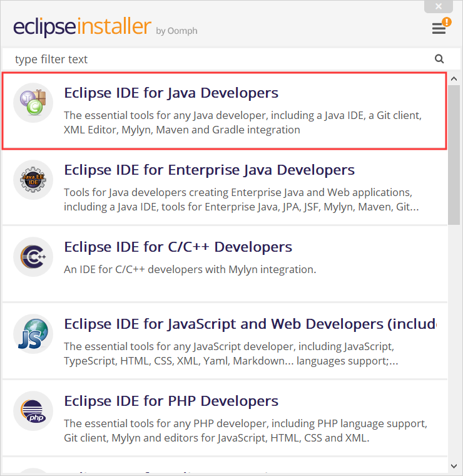Image resolution: width=463 pixels, height=476 pixels.
Task: Click description mentioning TypeScript, HTML, CSS
Action: click(231, 354)
